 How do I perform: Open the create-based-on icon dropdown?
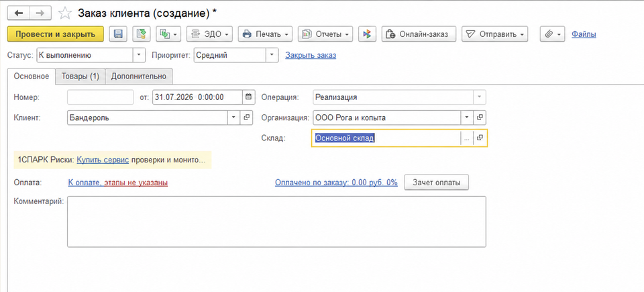pos(169,34)
